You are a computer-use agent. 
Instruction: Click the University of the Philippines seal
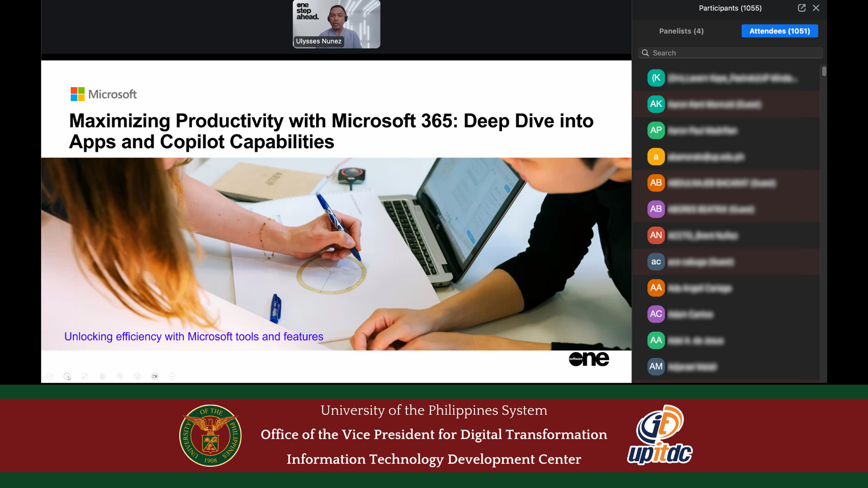pos(210,436)
